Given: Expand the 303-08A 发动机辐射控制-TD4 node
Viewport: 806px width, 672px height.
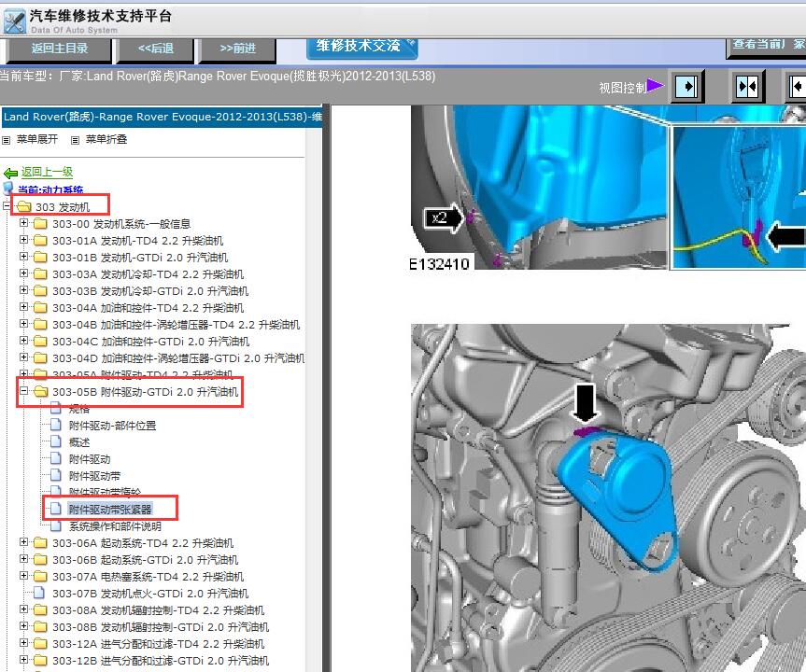Looking at the screenshot, I should tap(23, 609).
